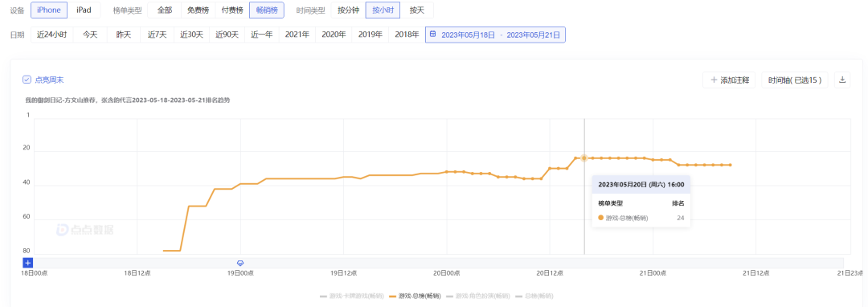
Task: Select 按分钟 time granularity
Action: [348, 10]
